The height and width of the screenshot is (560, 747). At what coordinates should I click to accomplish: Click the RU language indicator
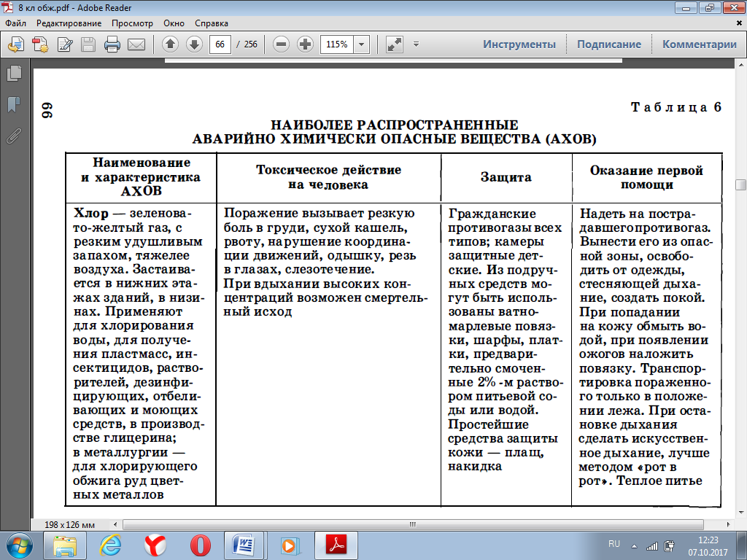pyautogui.click(x=614, y=544)
